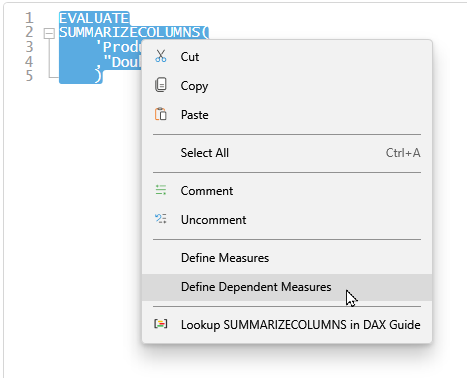Pick the Cut menu entry label

(x=190, y=57)
